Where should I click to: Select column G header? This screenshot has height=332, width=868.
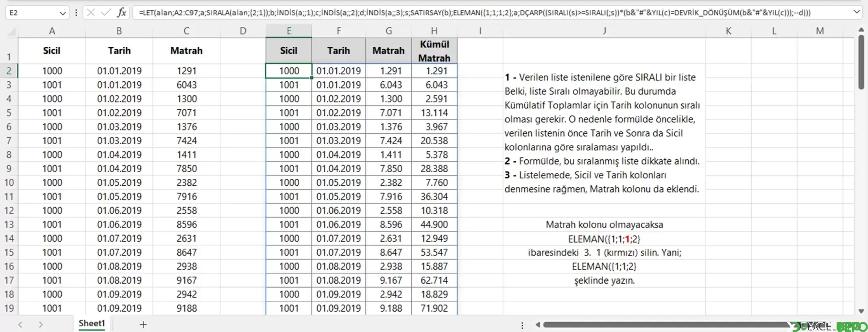388,31
